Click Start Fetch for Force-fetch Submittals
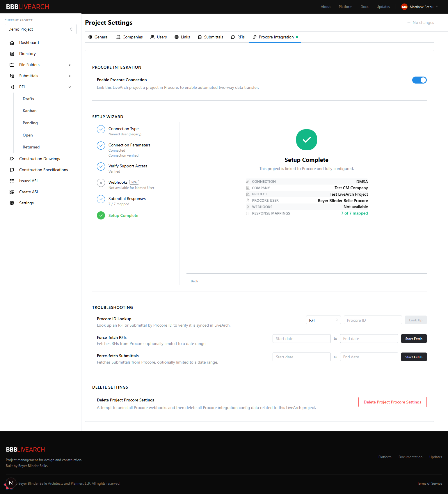Screen dimensions: 448x494 tap(414, 357)
